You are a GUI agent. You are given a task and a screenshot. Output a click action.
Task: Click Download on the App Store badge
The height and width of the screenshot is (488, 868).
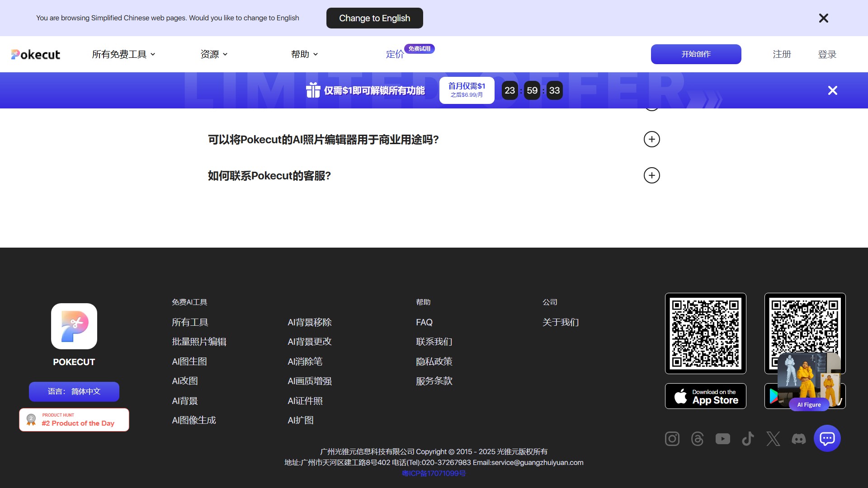[x=705, y=396]
